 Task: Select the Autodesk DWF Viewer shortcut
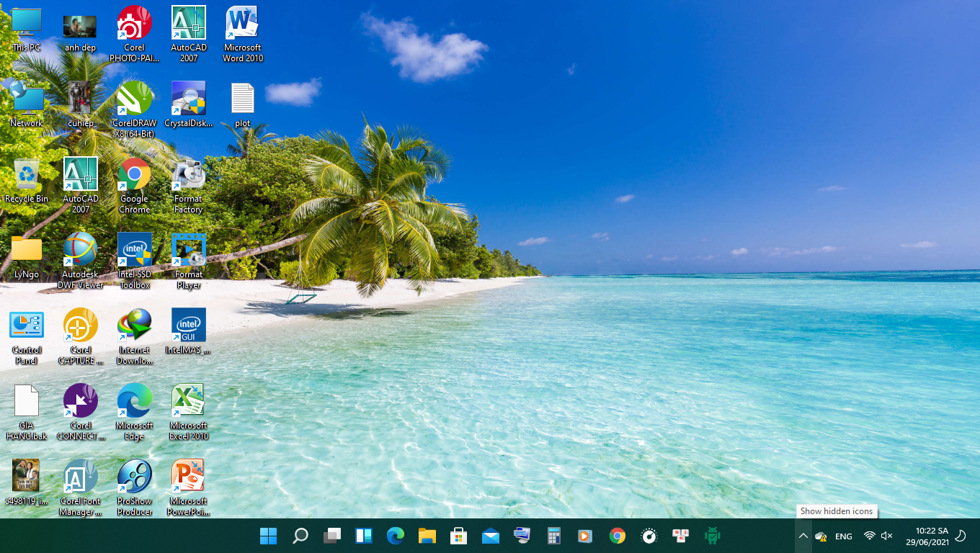pos(81,261)
